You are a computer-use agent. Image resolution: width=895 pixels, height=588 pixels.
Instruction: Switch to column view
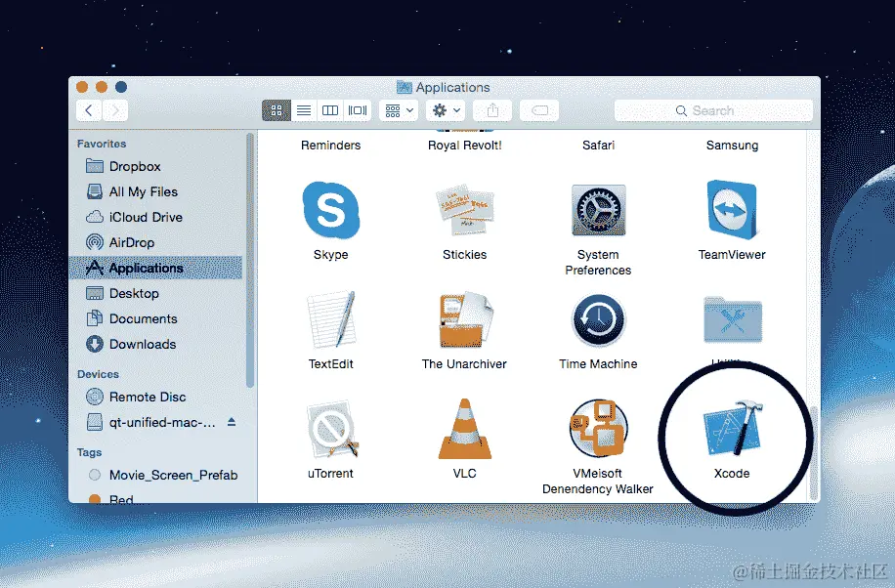[x=330, y=110]
